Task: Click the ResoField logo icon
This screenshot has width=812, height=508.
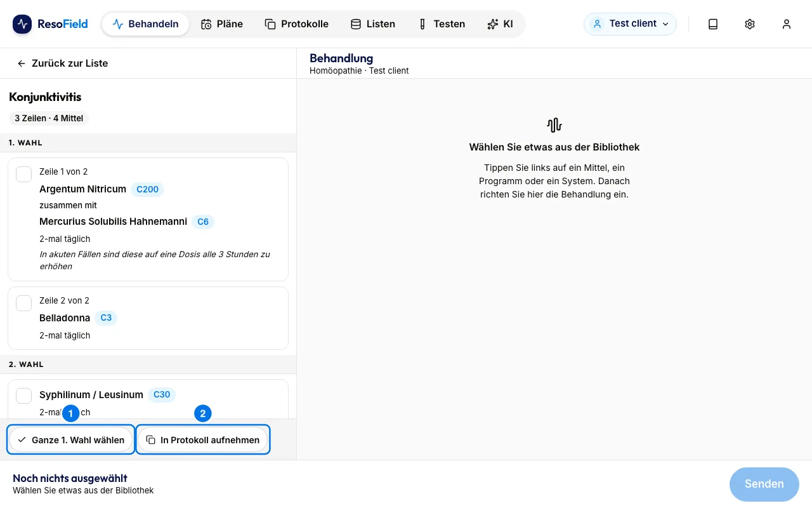Action: [x=22, y=24]
